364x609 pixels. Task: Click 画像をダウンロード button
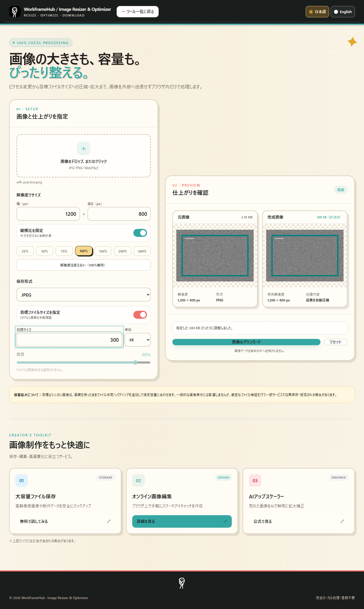pos(246,342)
